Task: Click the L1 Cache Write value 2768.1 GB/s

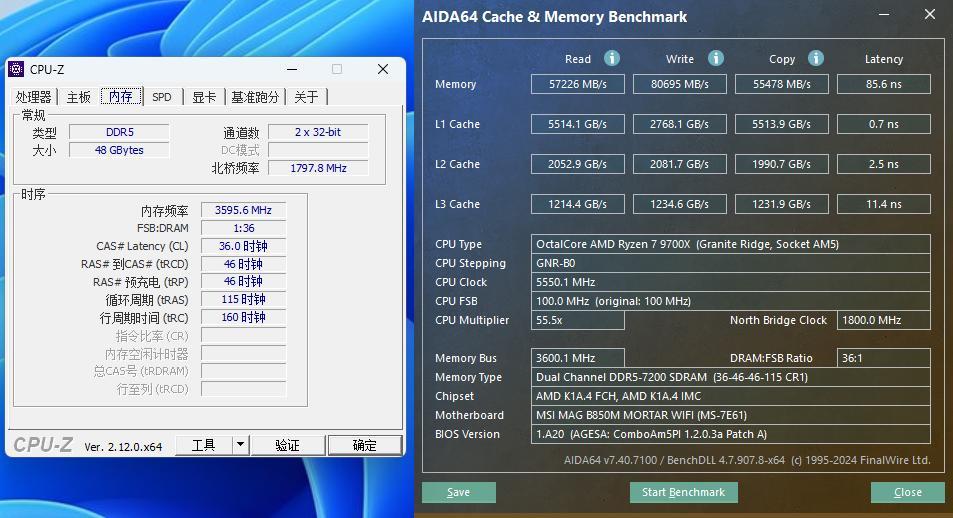Action: [x=680, y=124]
